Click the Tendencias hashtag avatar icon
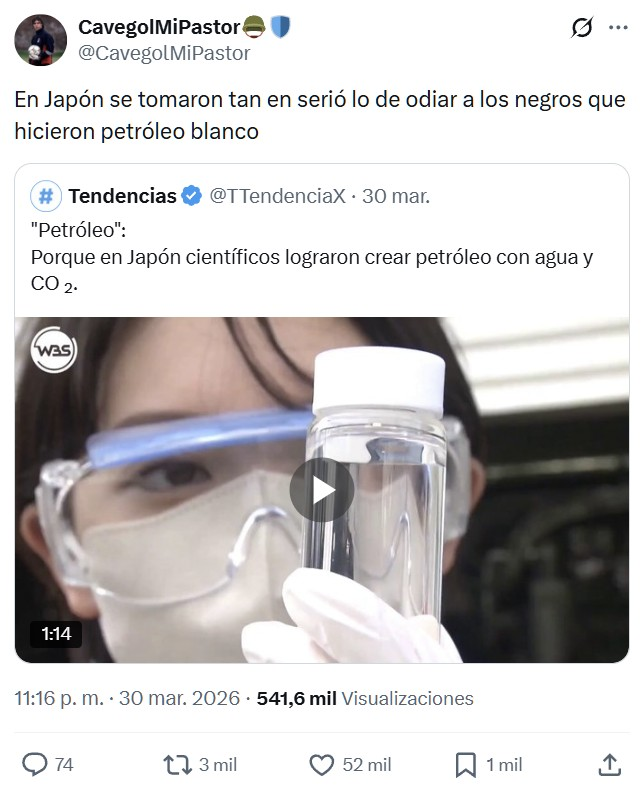Image resolution: width=643 pixels, height=790 pixels. click(46, 196)
